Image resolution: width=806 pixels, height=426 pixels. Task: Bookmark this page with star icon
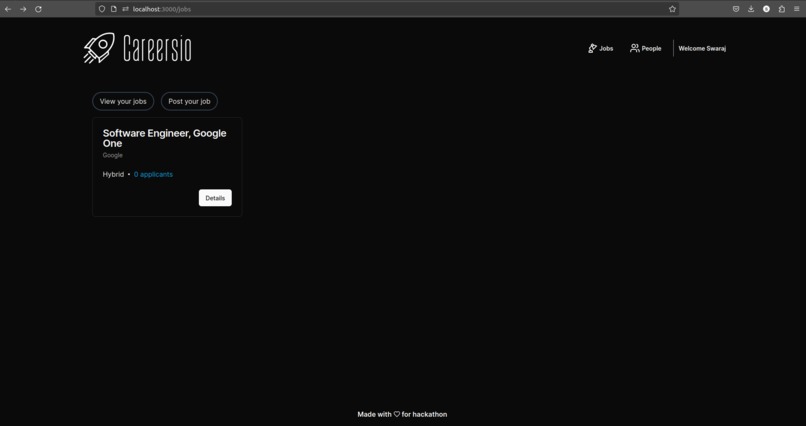672,9
